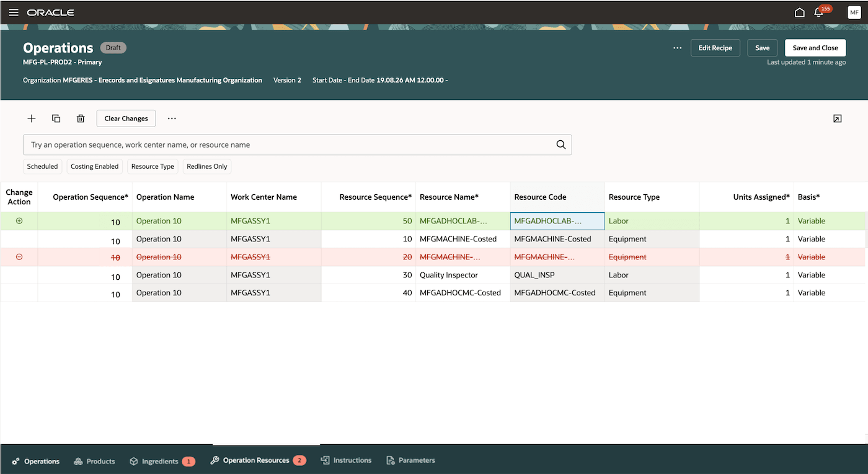Click the Clear Changes button
Screen dimensions: 868x474
click(x=126, y=118)
